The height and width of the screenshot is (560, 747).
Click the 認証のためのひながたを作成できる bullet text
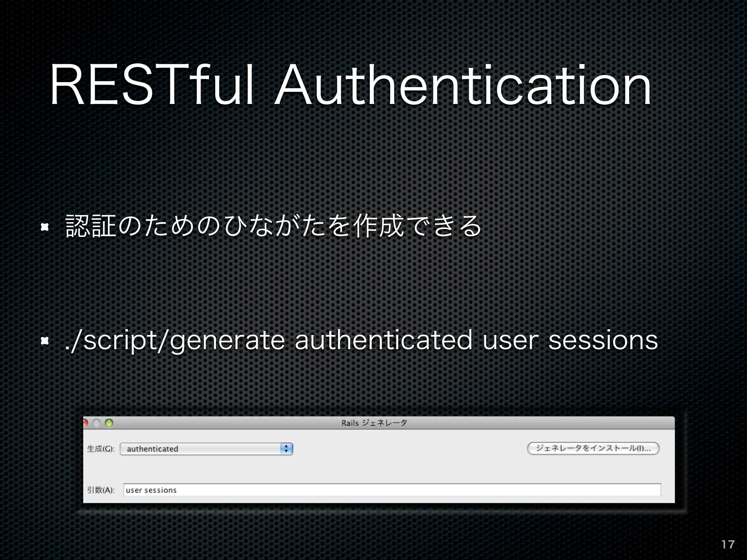tap(274, 226)
